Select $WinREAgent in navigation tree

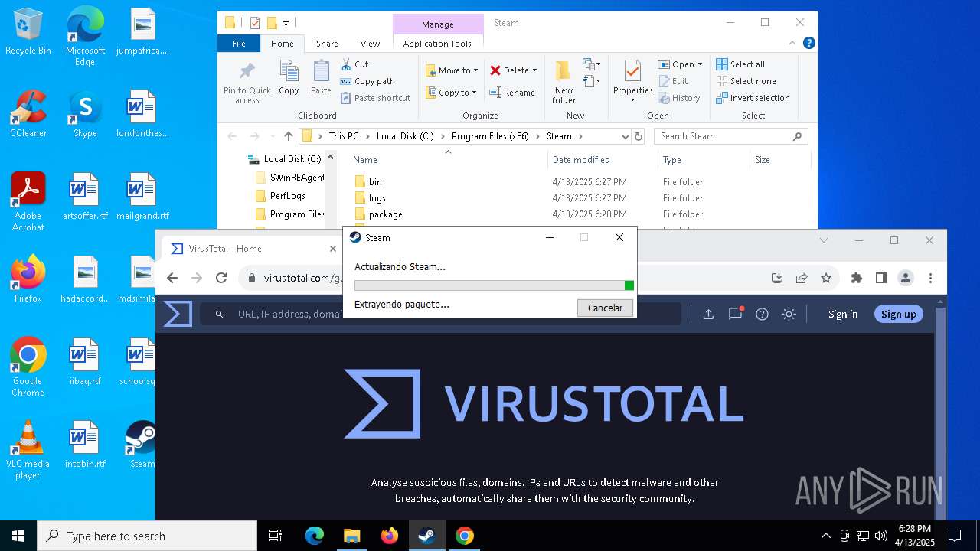(298, 178)
